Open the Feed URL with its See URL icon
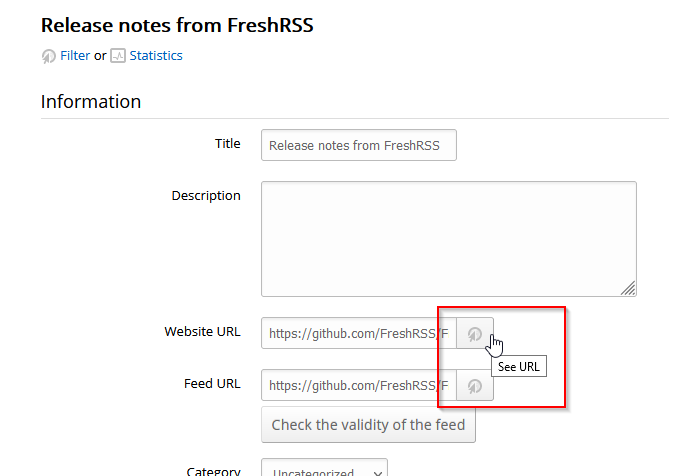Screen dimensions: 693x476 pos(475,386)
